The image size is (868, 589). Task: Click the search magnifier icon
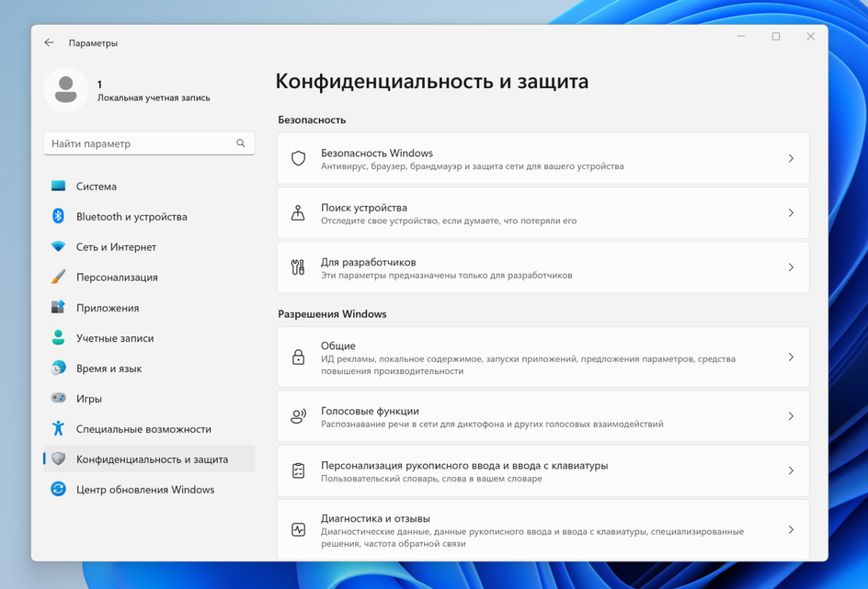[241, 143]
